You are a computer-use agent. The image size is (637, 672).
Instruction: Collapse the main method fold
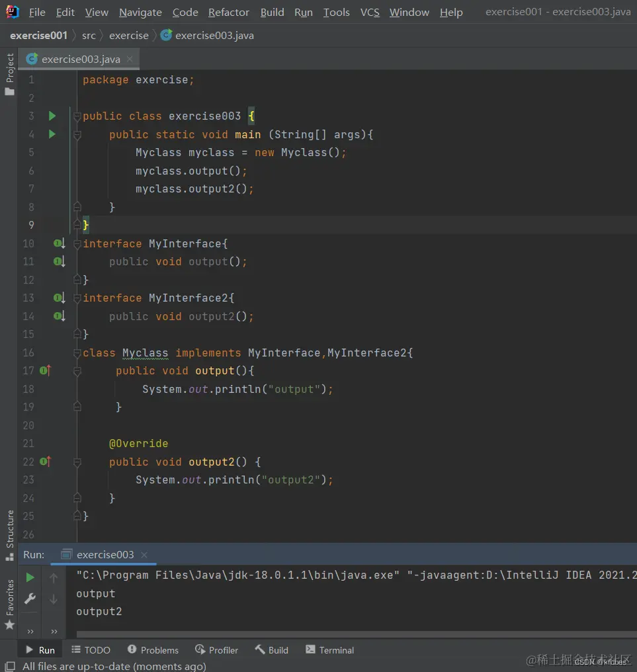pos(77,136)
